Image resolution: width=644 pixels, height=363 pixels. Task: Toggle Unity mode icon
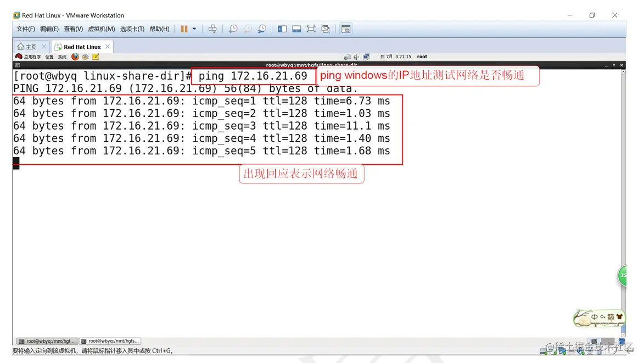pos(326,29)
